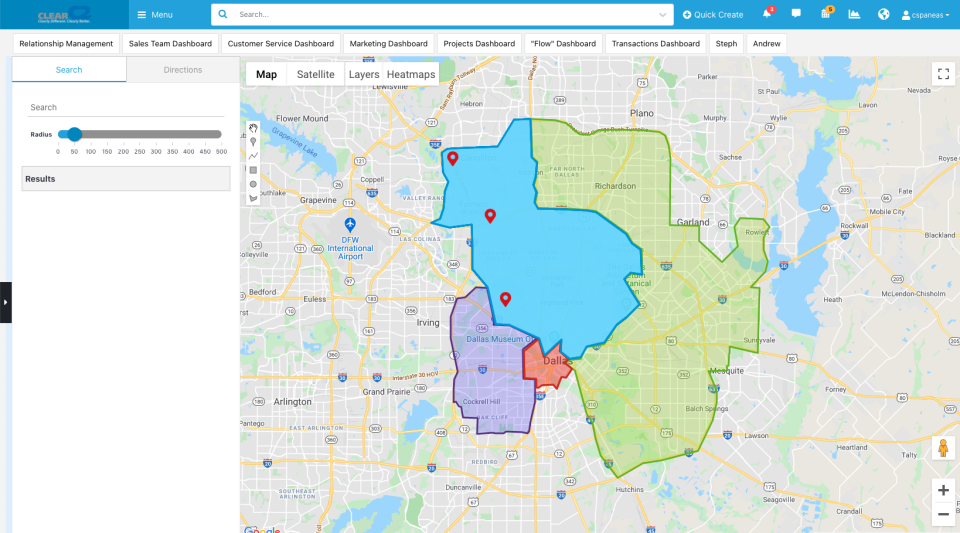The image size is (960, 533).
Task: Open the Transactions Dashboard tab
Action: pyautogui.click(x=656, y=43)
